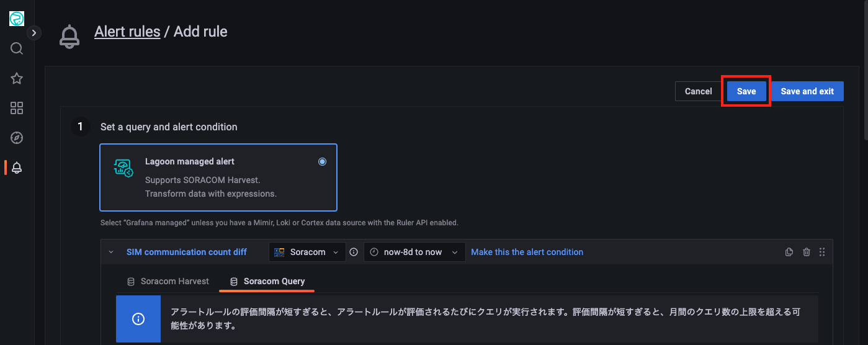Open the now-8d to now time range dropdown

click(414, 252)
